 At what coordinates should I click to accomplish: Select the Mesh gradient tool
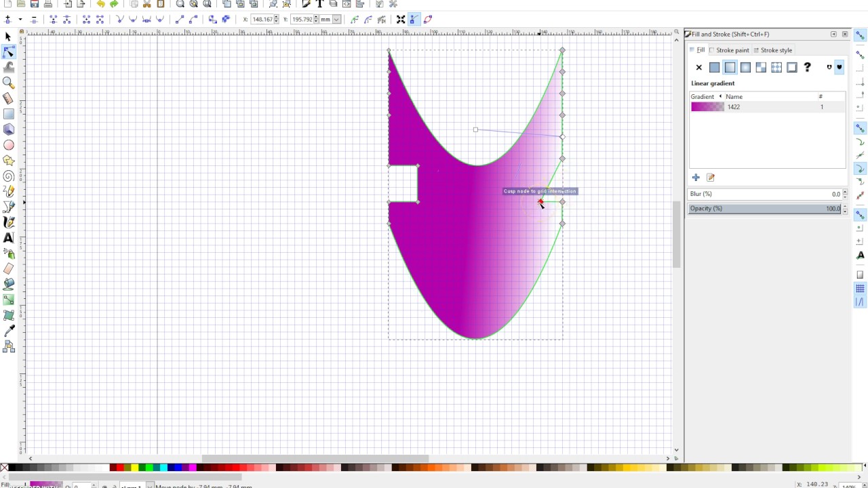(8, 316)
